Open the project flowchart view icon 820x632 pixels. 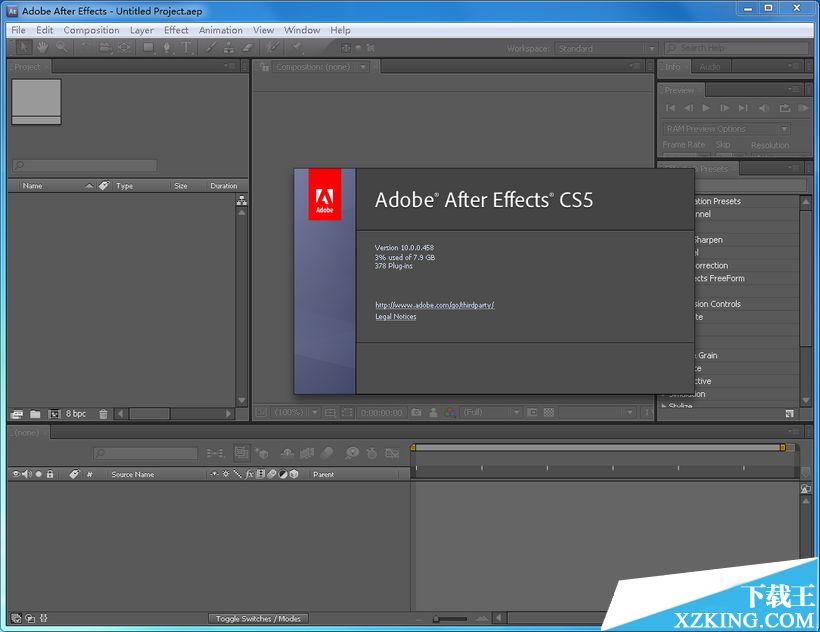pyautogui.click(x=242, y=200)
